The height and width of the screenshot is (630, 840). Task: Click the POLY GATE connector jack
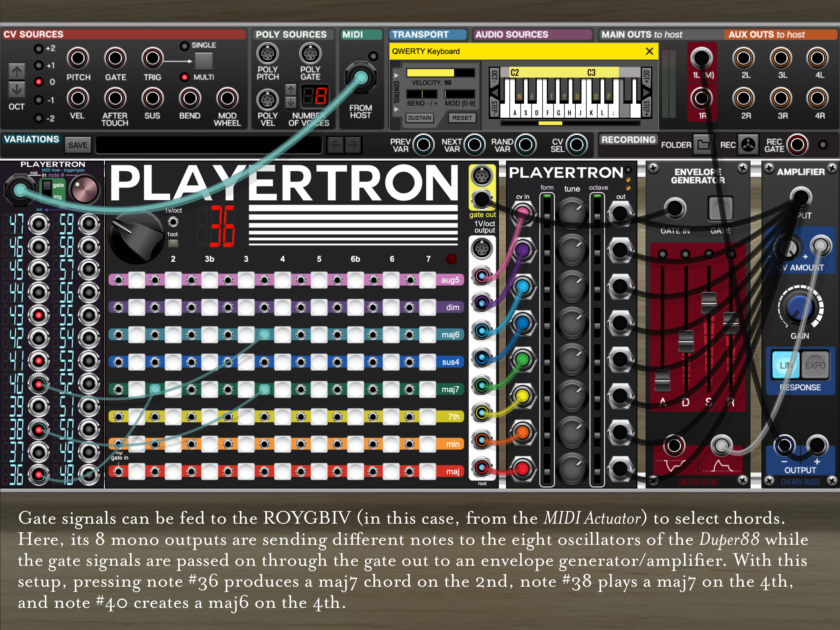tap(310, 53)
